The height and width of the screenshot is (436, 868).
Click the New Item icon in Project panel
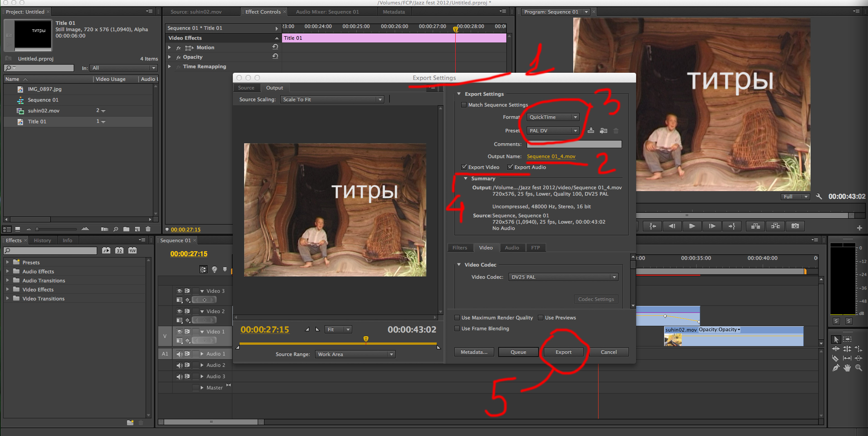[137, 229]
